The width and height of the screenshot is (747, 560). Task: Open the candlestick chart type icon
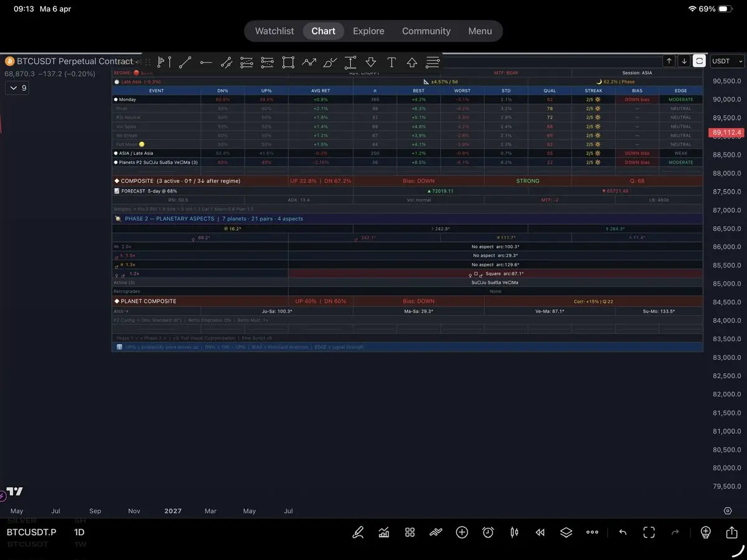[514, 532]
